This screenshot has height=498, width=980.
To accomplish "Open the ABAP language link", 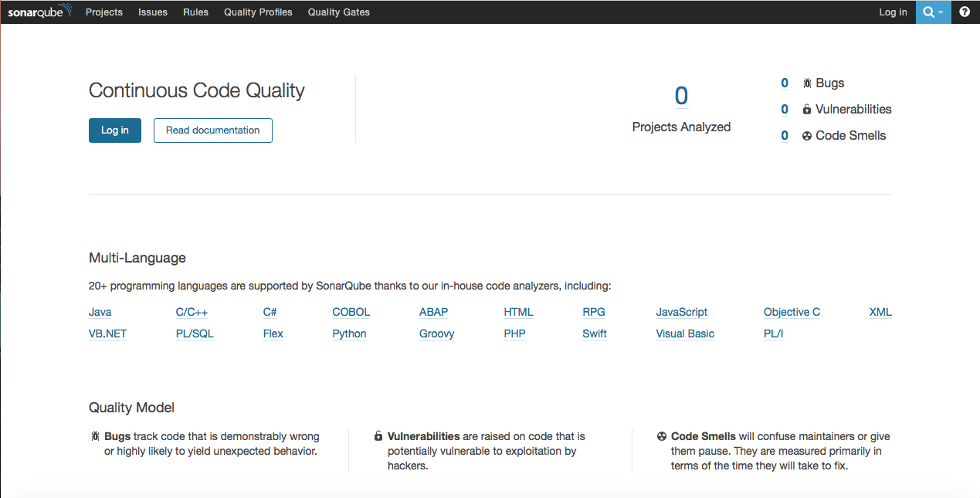I will [434, 313].
